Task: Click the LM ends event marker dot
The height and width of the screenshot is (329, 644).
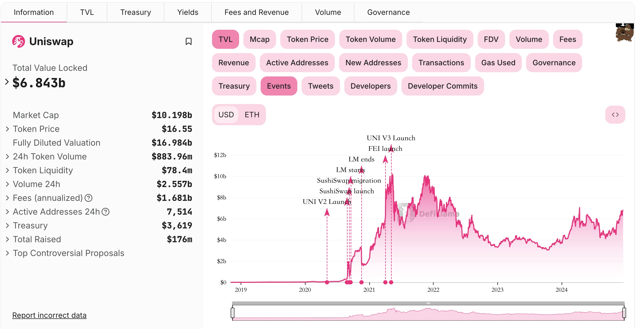Action: click(361, 282)
